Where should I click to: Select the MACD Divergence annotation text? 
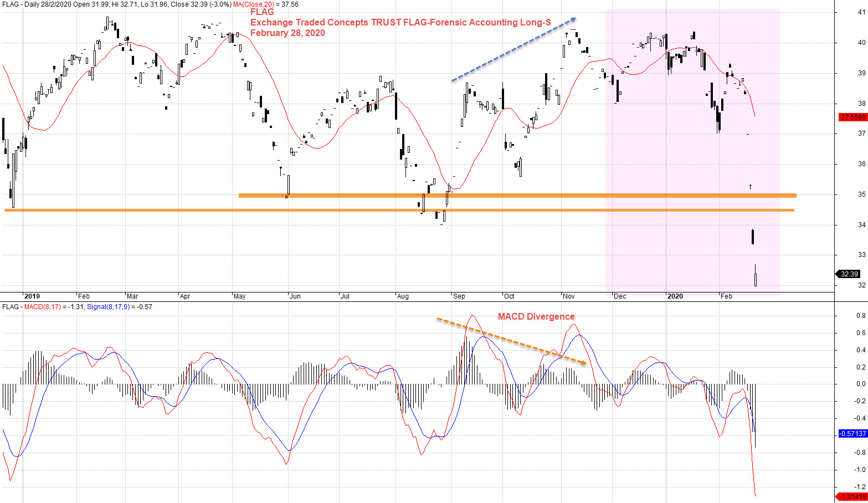click(536, 317)
